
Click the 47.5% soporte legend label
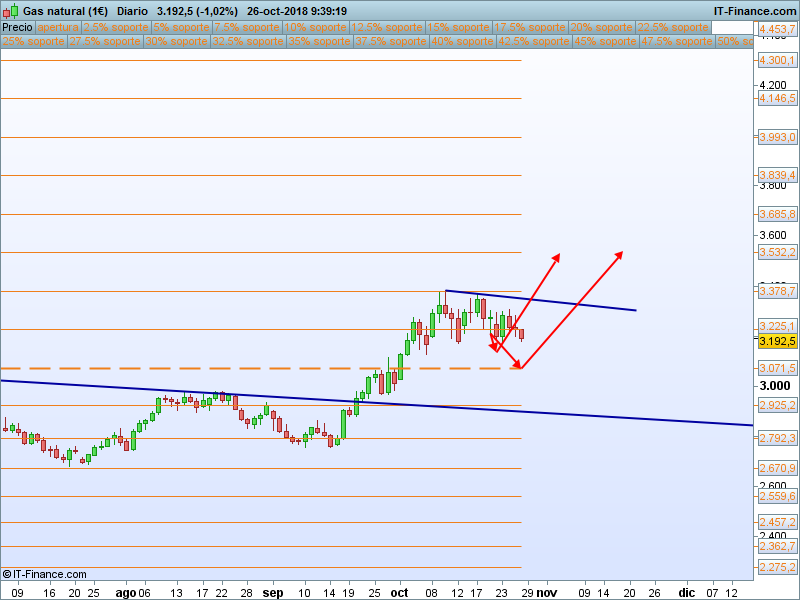pos(677,42)
